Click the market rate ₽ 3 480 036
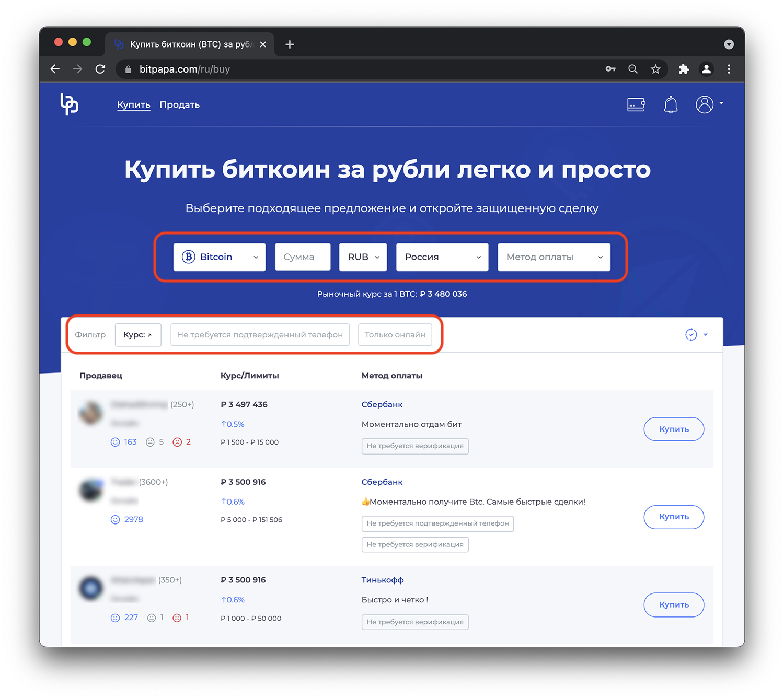This screenshot has width=784, height=699. coord(443,294)
